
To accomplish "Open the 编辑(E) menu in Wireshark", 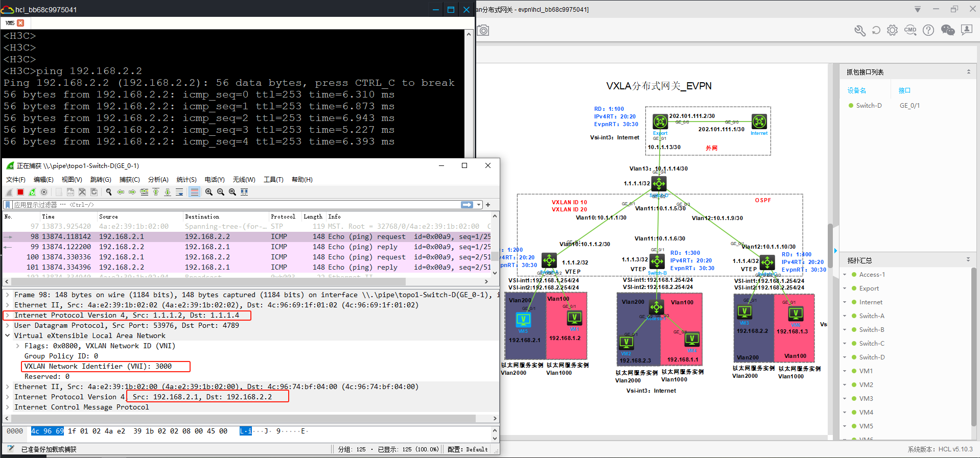I will [43, 180].
